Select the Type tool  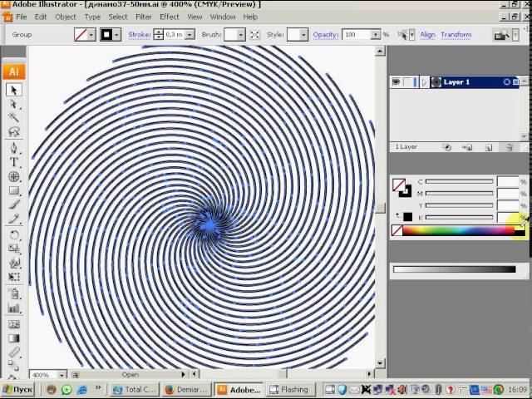pos(13,162)
